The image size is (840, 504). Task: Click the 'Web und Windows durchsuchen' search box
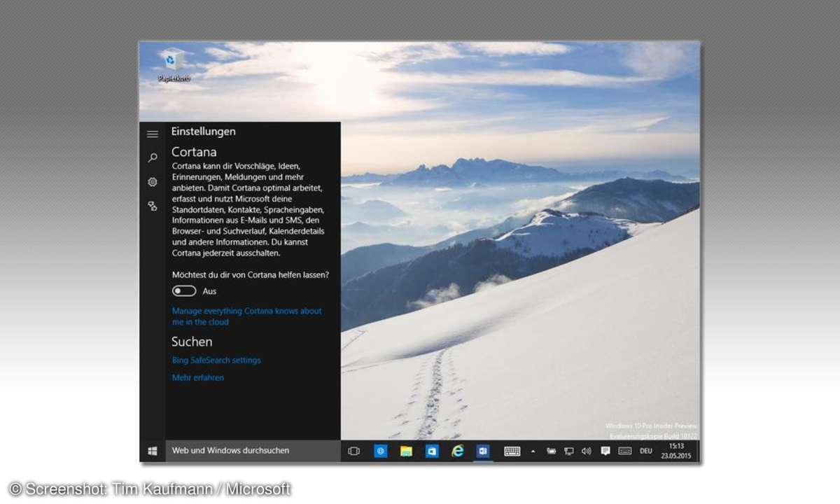[253, 451]
